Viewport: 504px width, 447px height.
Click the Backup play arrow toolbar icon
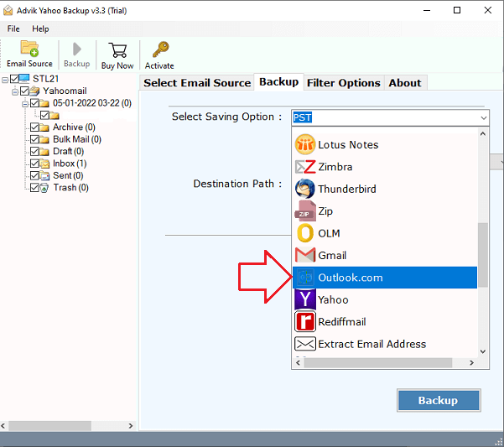(77, 49)
